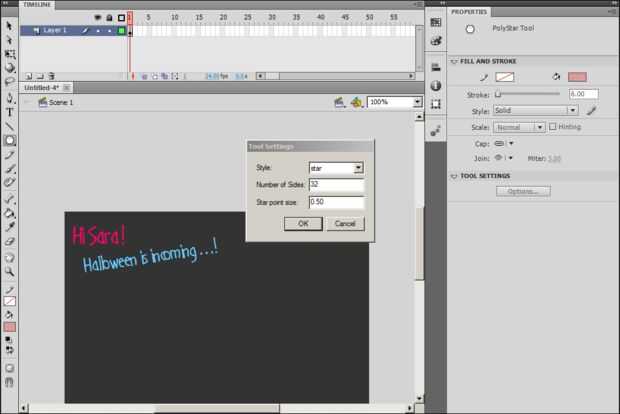Select the Pencil tool
620x414 pixels.
pos(9,155)
